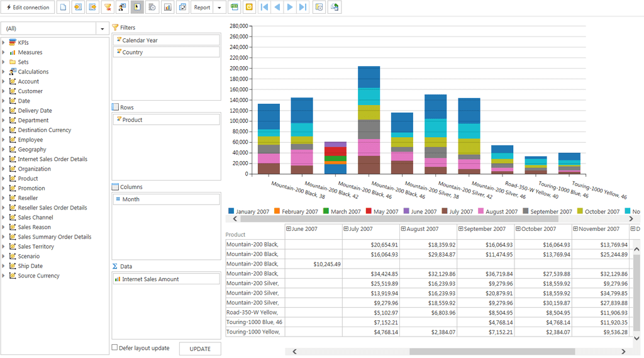
Task: Click the bar chart toolbar icon
Action: 167,8
